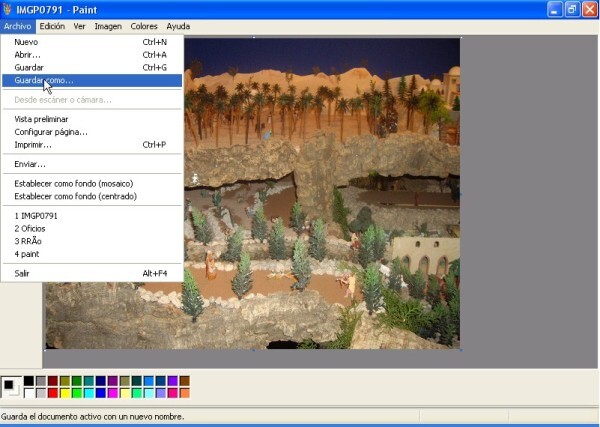Select Configurar página... option

51,132
